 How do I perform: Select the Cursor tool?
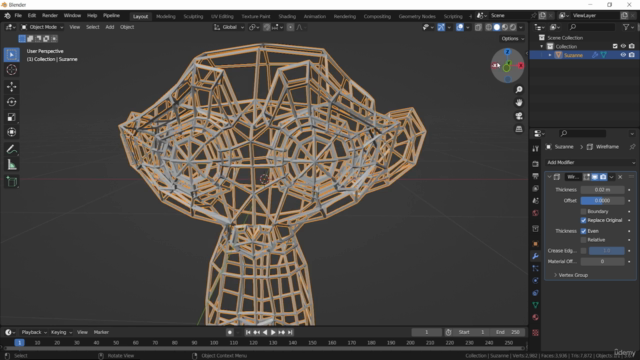(x=11, y=70)
